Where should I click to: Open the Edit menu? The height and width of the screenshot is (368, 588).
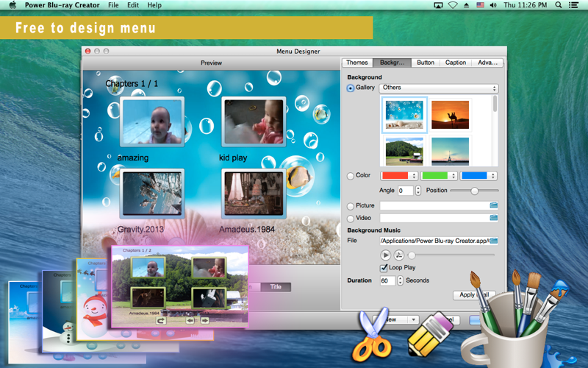[x=133, y=5]
